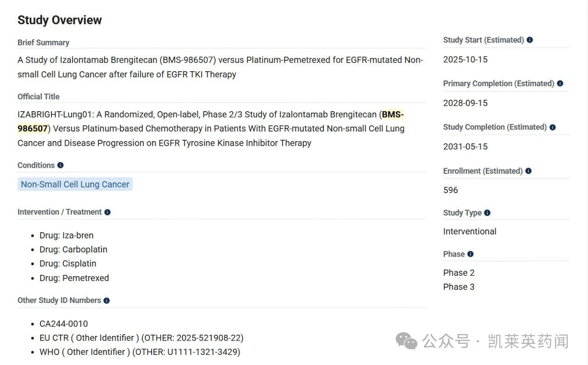Click the CA244-0010 study ID
588x365 pixels.
64,324
